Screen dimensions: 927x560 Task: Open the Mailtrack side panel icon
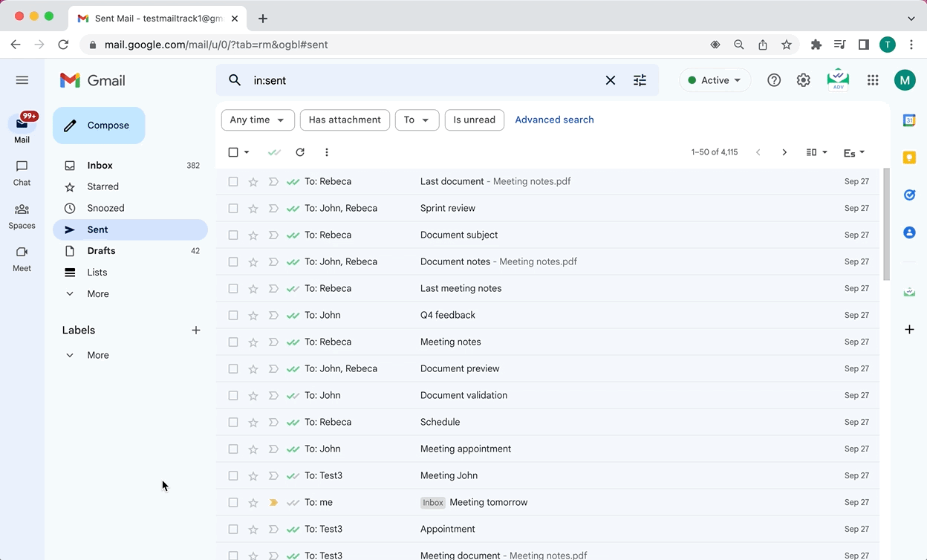[909, 291]
